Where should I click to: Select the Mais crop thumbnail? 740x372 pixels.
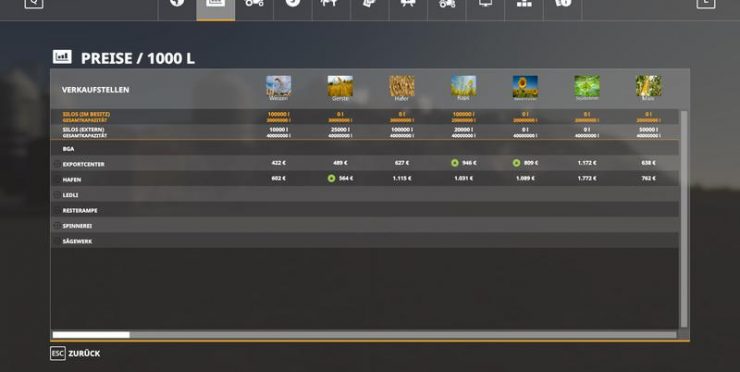pos(648,86)
